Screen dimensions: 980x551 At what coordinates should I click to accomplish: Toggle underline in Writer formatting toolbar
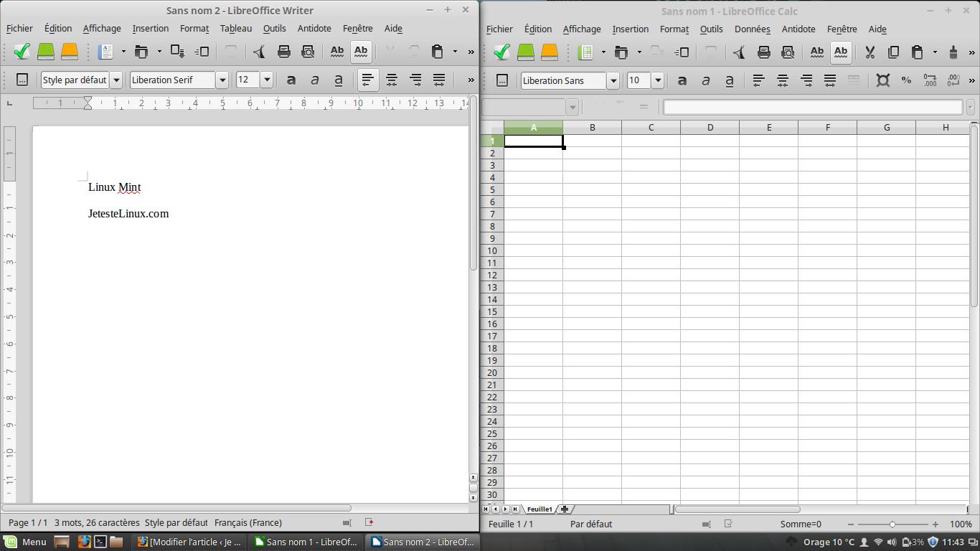339,80
